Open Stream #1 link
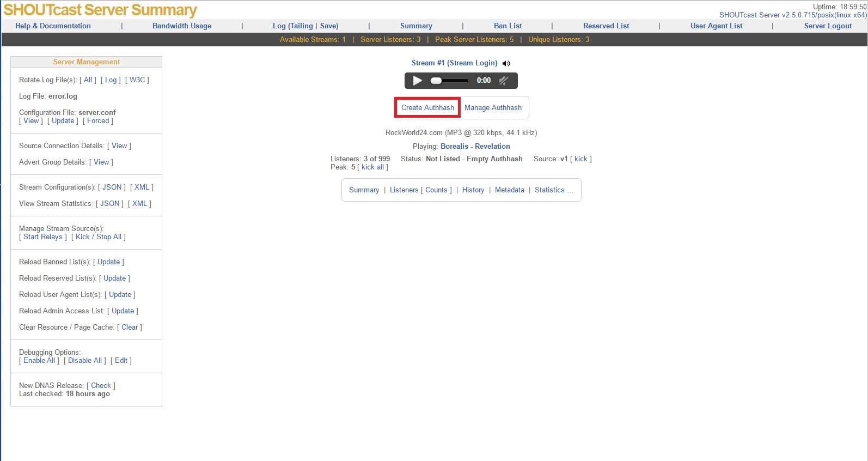Screen dimensions: 868x461 point(428,63)
